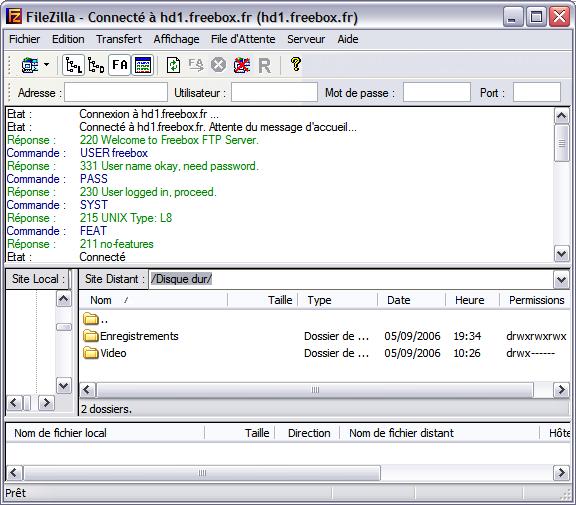The image size is (576, 505).
Task: Open the Edition menu
Action: pos(68,39)
